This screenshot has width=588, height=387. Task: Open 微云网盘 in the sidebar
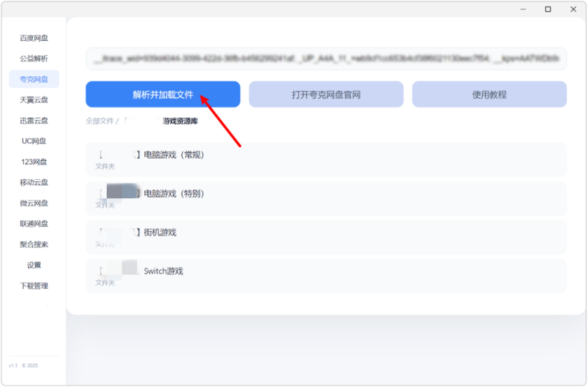34,203
